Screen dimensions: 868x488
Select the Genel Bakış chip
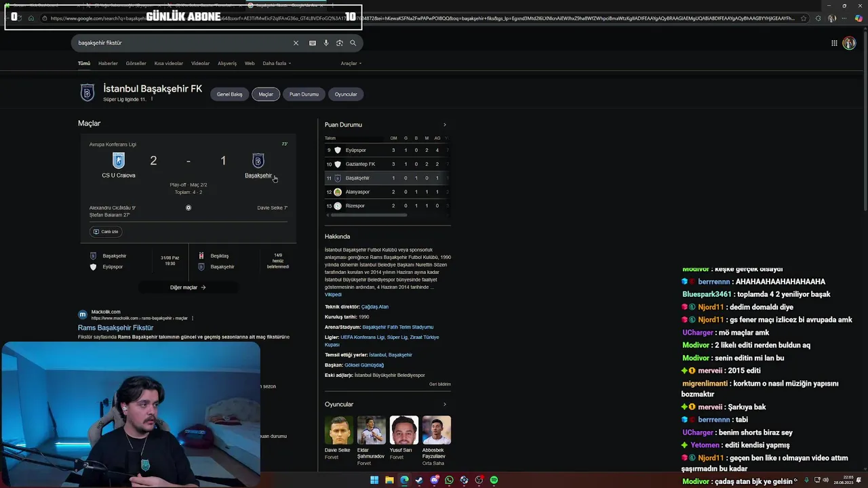pos(229,94)
